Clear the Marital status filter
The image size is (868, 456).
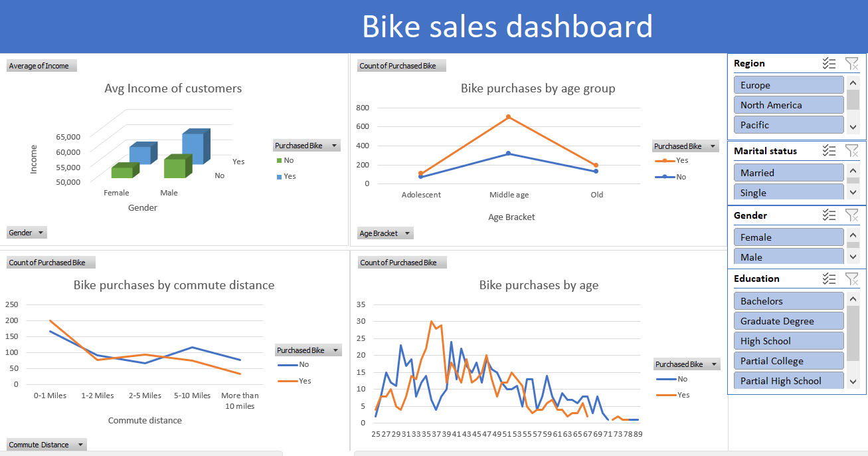click(852, 151)
